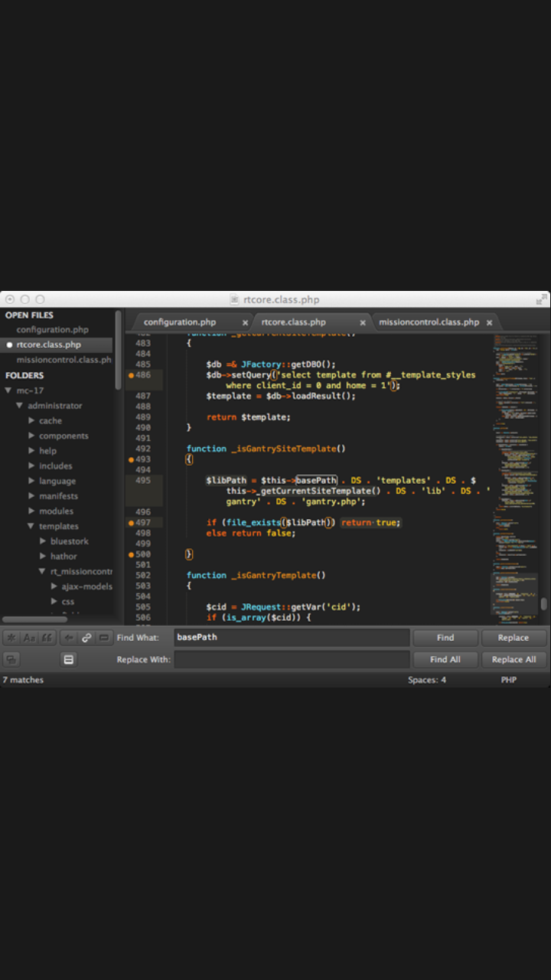This screenshot has height=980, width=551.
Task: Click the orange bookmark dot at line 497
Action: [x=131, y=523]
